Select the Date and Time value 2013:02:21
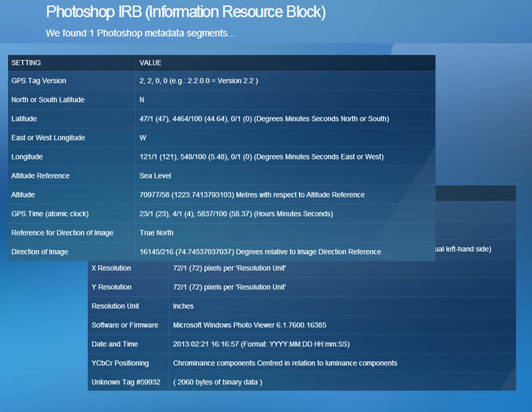The image size is (532, 412). tap(261, 344)
